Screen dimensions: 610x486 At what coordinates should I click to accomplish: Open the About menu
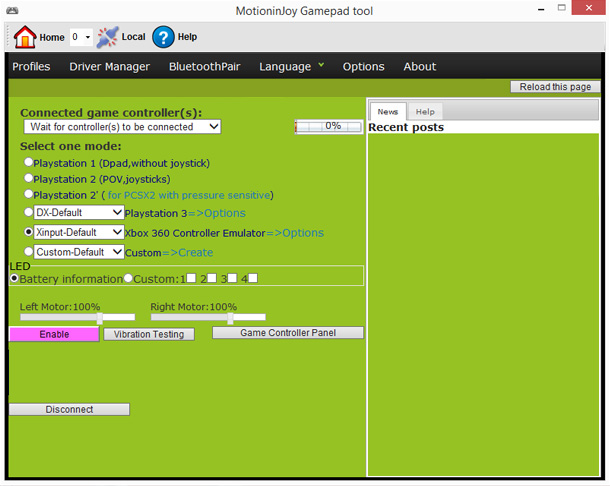click(x=420, y=67)
